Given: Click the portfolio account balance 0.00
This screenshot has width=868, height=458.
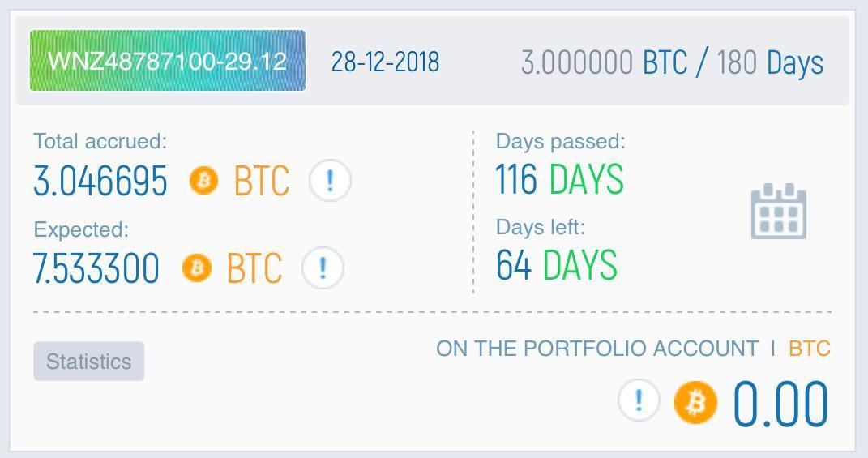Looking at the screenshot, I should 780,403.
